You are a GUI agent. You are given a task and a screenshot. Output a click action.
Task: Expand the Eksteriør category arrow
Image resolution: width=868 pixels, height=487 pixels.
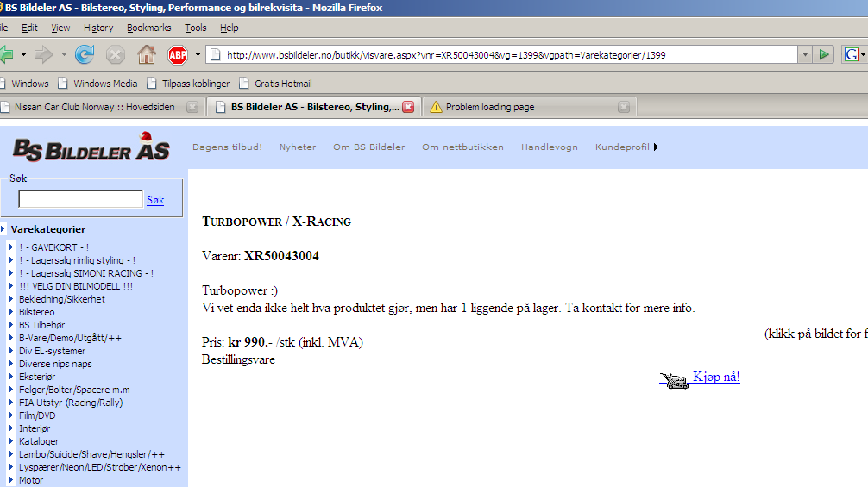click(x=11, y=377)
